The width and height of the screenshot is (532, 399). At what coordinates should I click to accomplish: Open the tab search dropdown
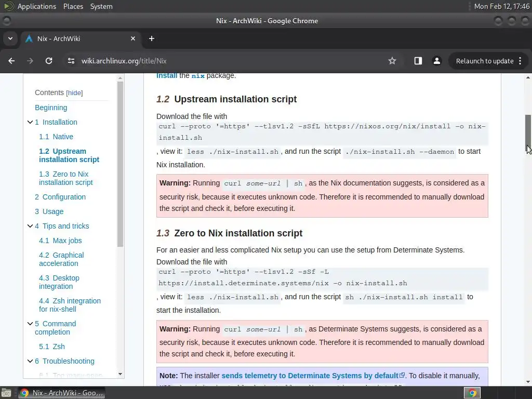pos(10,38)
